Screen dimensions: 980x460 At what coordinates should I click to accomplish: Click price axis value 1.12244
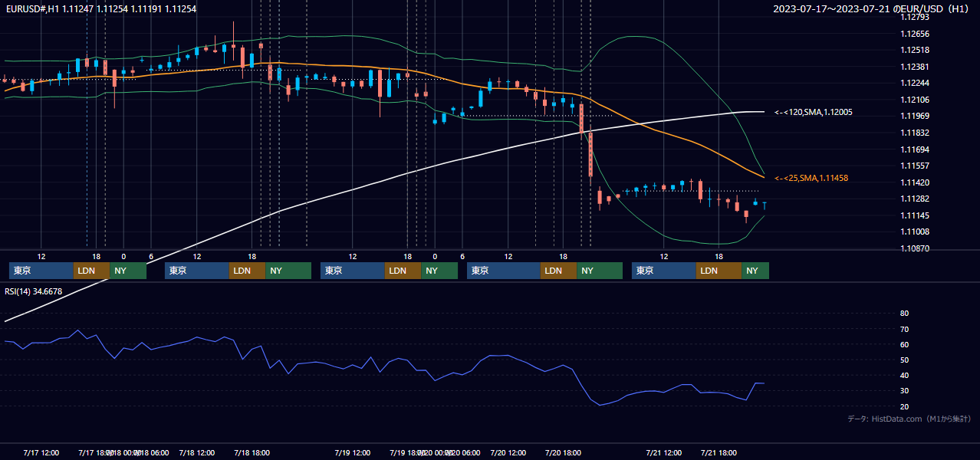click(914, 83)
